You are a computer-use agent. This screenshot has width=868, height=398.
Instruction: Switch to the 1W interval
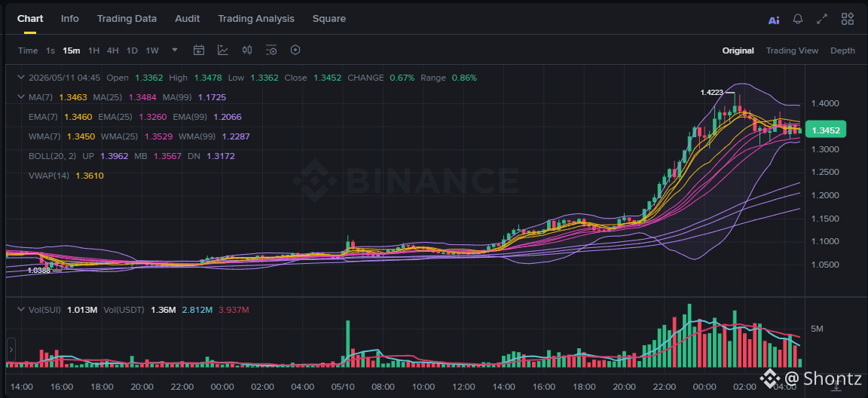point(152,51)
